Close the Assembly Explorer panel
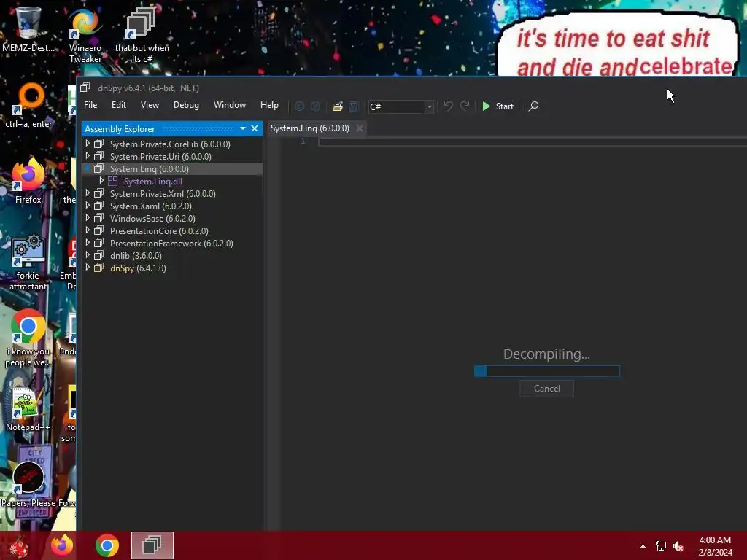This screenshot has height=560, width=747. pyautogui.click(x=255, y=128)
